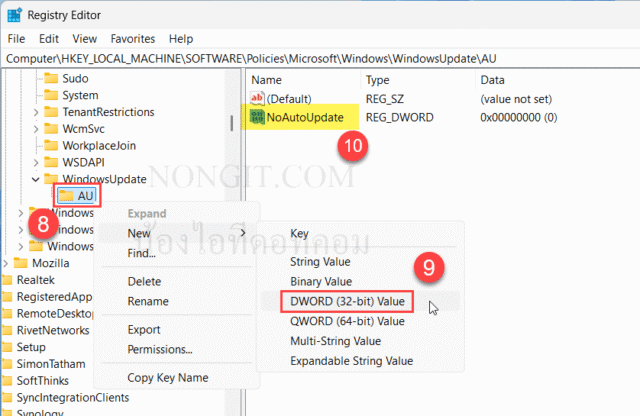
Task: Open the View menu
Action: 84,39
